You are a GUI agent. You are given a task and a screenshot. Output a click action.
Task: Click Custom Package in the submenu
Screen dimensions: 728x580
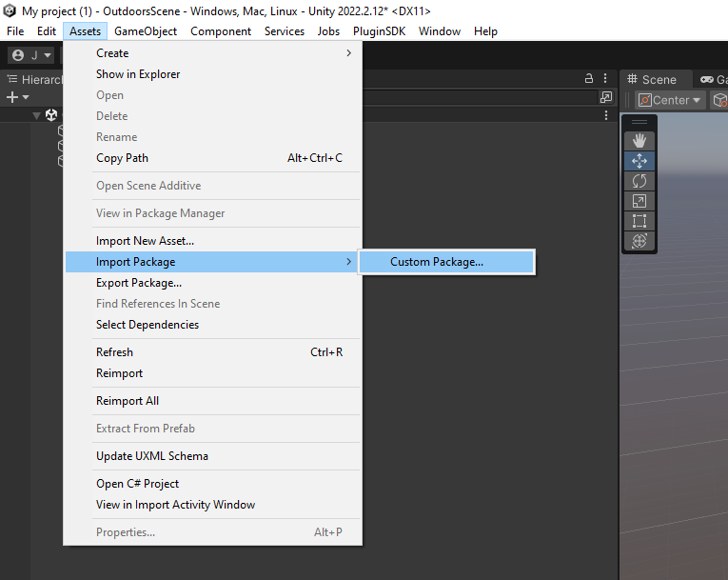(x=437, y=262)
